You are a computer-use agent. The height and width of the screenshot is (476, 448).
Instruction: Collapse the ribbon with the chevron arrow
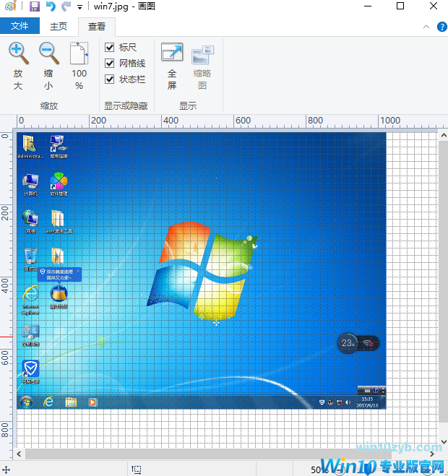[427, 27]
